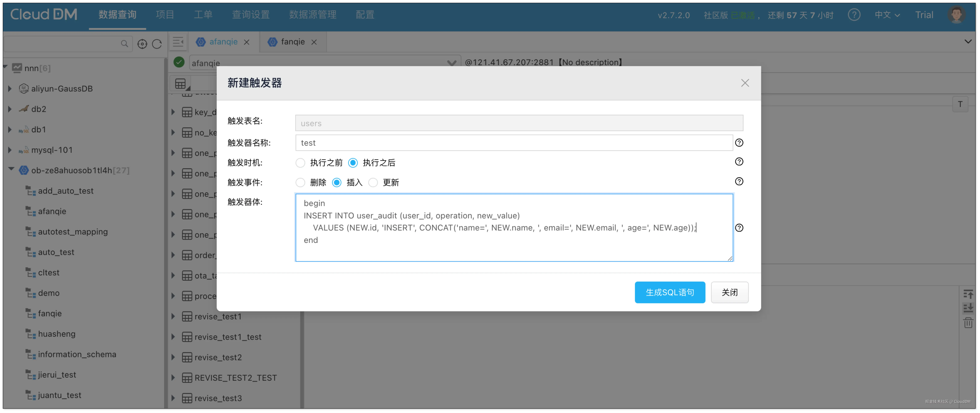The height and width of the screenshot is (413, 980).
Task: Click the search magnifier icon
Action: click(124, 44)
